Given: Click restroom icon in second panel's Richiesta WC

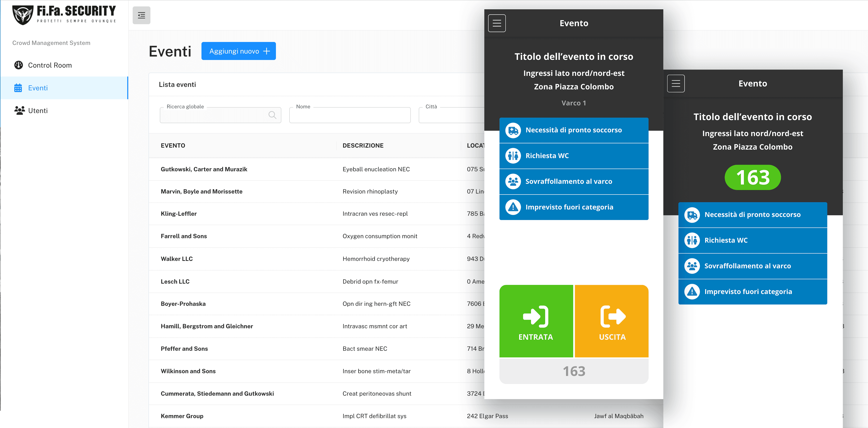Looking at the screenshot, I should click(692, 240).
